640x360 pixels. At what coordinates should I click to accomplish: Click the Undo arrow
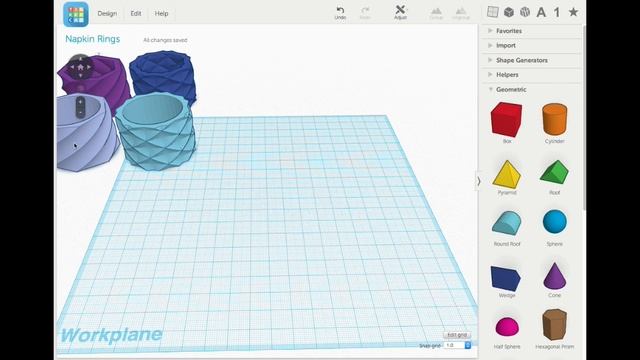[x=340, y=12]
